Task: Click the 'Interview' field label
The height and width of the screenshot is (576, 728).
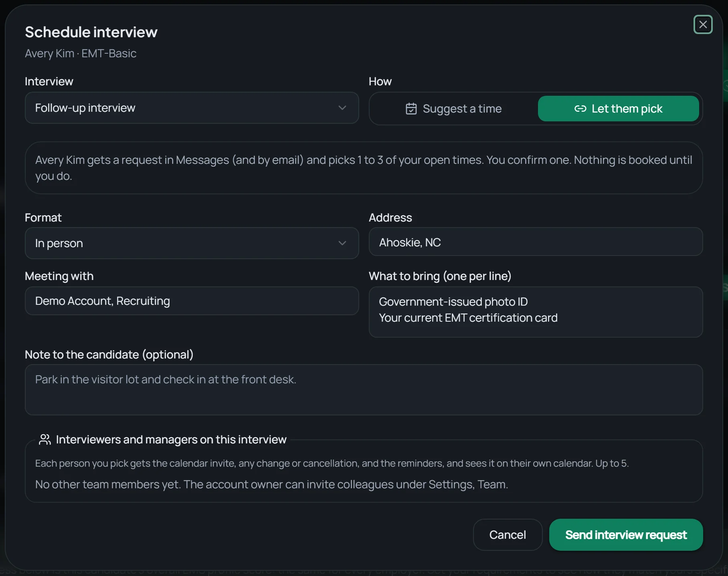Action: pyautogui.click(x=49, y=81)
